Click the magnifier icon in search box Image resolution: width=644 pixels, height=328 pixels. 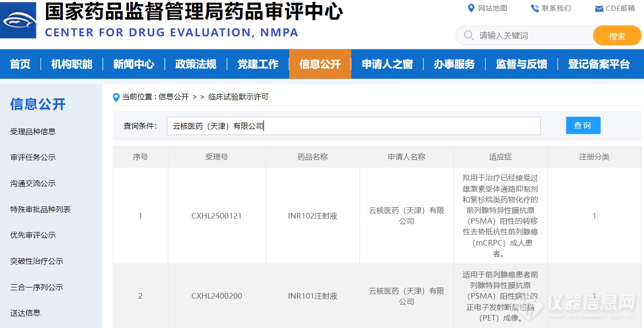pos(469,35)
